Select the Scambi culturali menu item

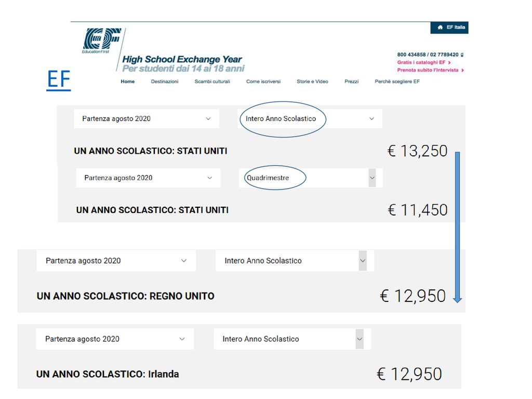point(212,82)
